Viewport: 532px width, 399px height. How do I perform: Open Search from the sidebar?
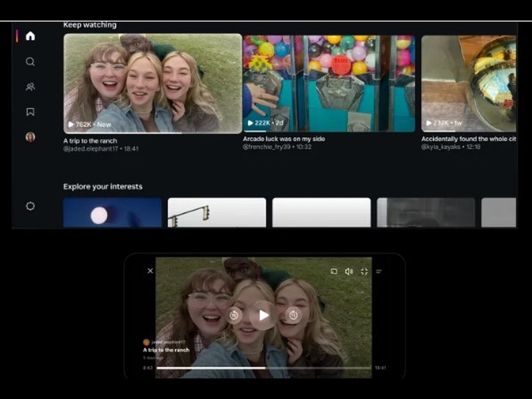point(30,62)
